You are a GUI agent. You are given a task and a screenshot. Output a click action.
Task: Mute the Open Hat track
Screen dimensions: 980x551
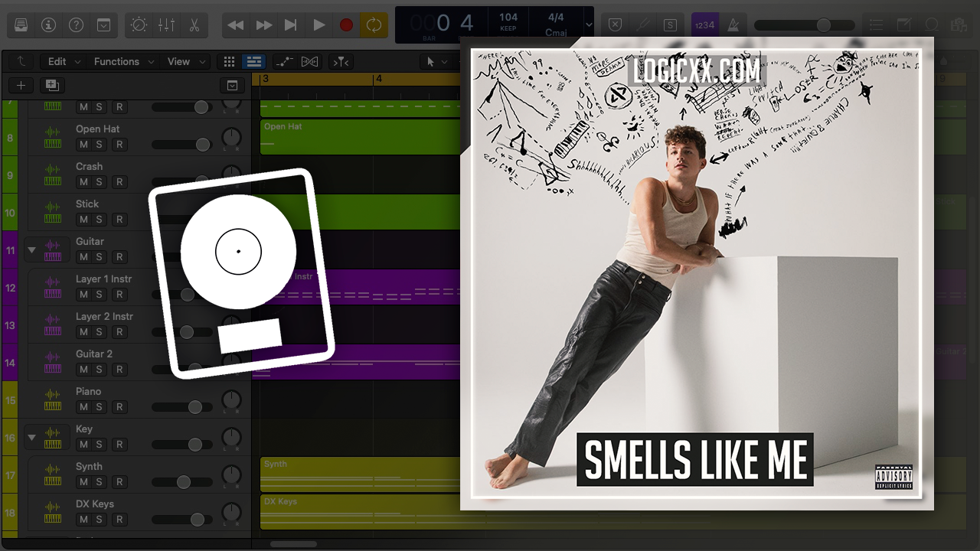coord(83,145)
